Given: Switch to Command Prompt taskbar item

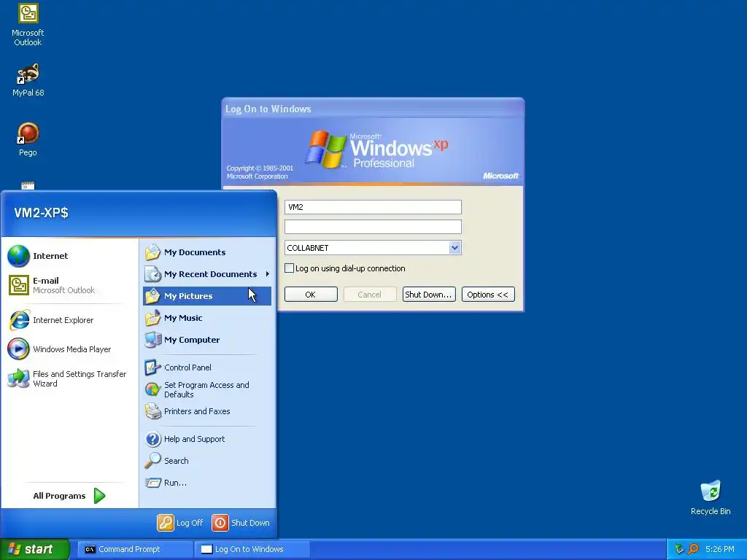Looking at the screenshot, I should [135, 549].
